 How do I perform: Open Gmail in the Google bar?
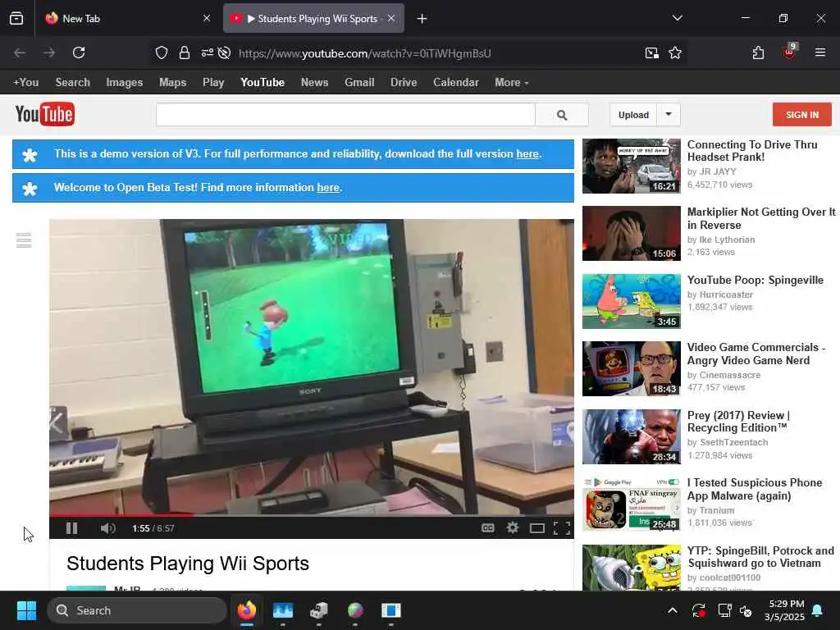click(x=359, y=83)
